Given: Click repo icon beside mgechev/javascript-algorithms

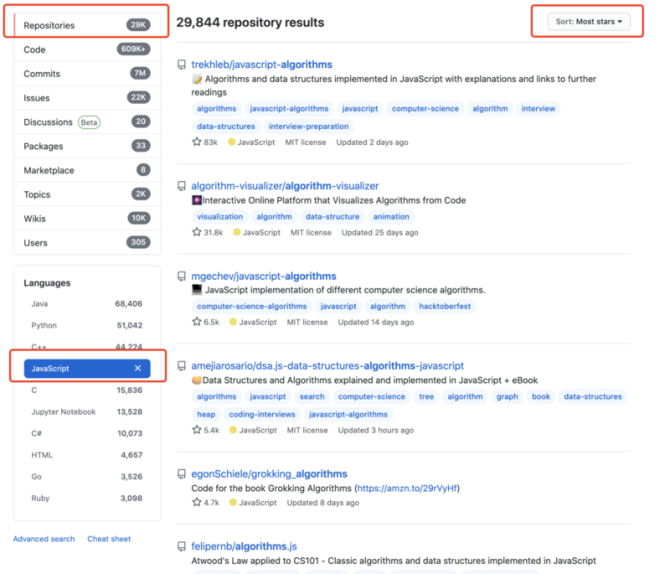Looking at the screenshot, I should [182, 277].
